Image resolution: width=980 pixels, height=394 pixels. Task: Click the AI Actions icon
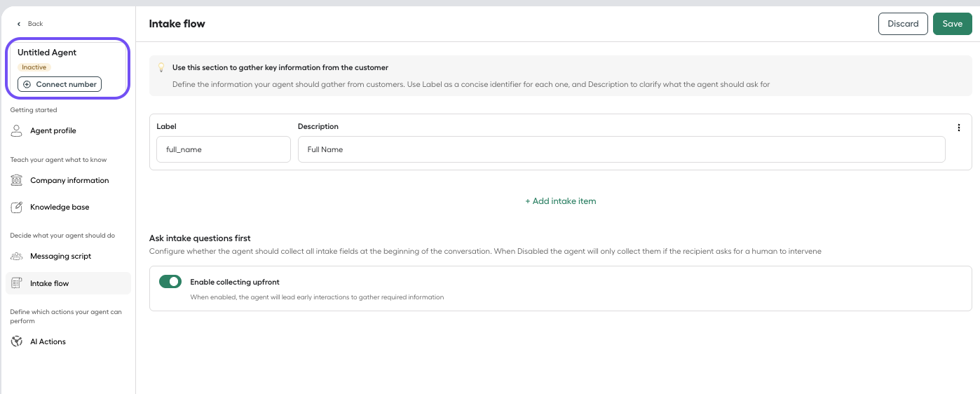pos(17,341)
